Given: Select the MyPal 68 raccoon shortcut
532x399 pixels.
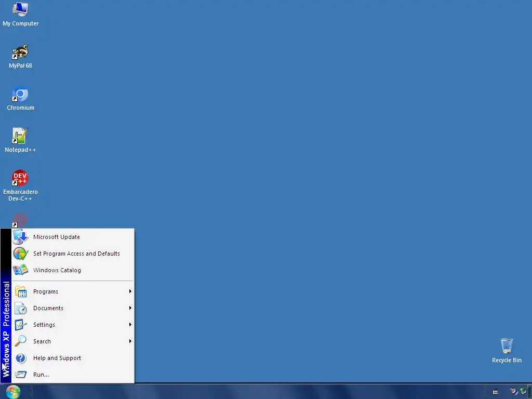Looking at the screenshot, I should click(20, 56).
